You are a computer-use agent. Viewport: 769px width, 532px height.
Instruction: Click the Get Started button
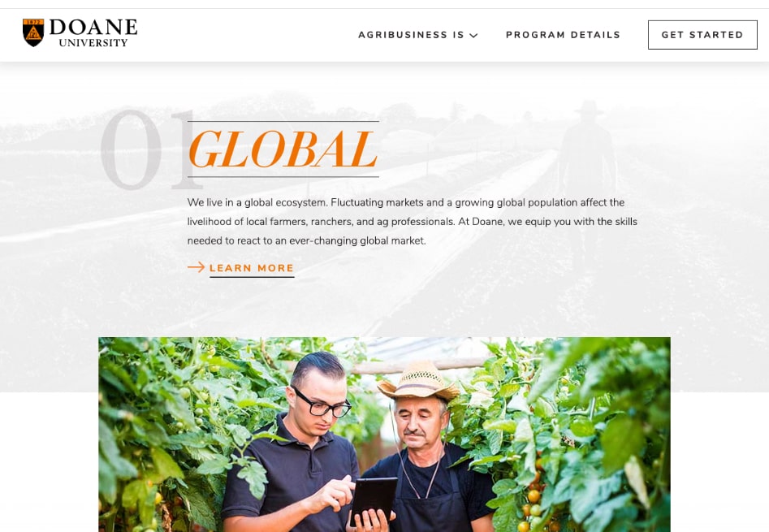[702, 35]
